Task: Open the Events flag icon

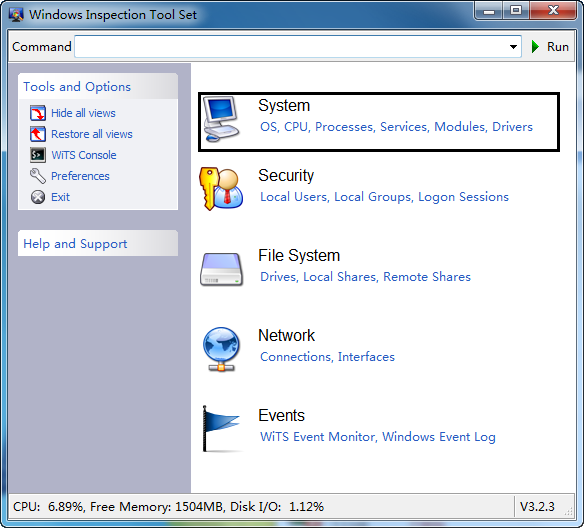Action: (221, 429)
